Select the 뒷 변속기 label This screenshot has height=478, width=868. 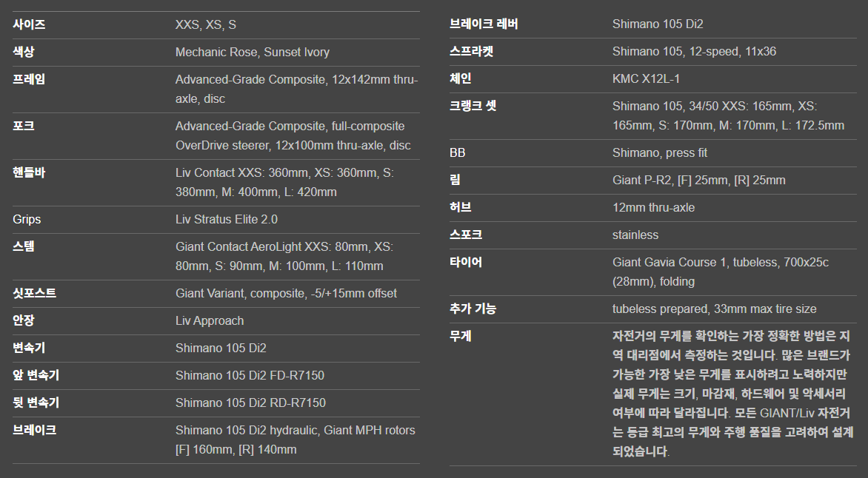coord(36,403)
